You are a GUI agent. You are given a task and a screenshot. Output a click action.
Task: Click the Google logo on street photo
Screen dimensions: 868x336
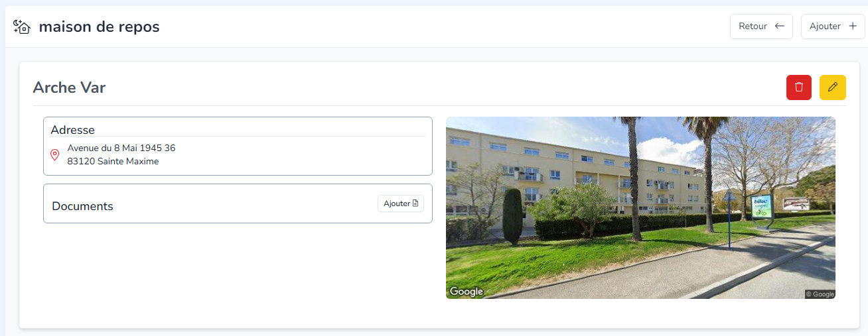click(467, 292)
